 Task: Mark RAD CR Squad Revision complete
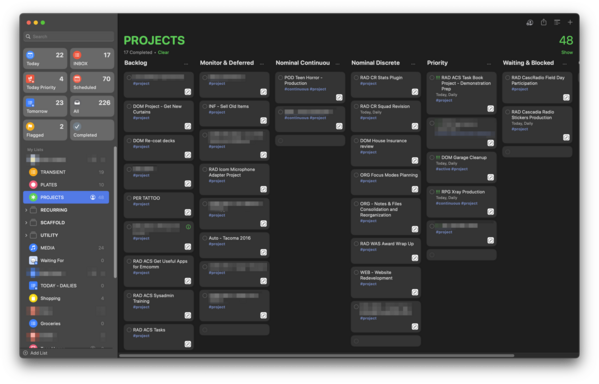pyautogui.click(x=356, y=106)
